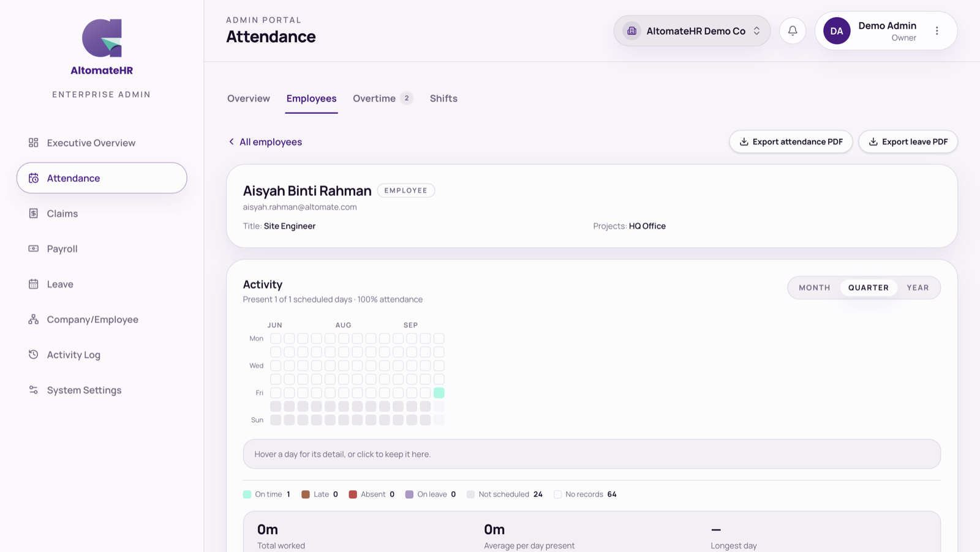980x552 pixels.
Task: Select the green on-time Friday cell
Action: (439, 393)
